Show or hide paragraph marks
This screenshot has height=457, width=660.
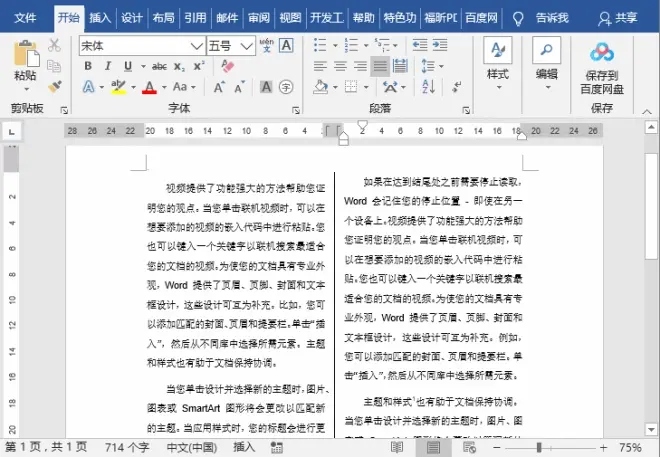(x=456, y=87)
